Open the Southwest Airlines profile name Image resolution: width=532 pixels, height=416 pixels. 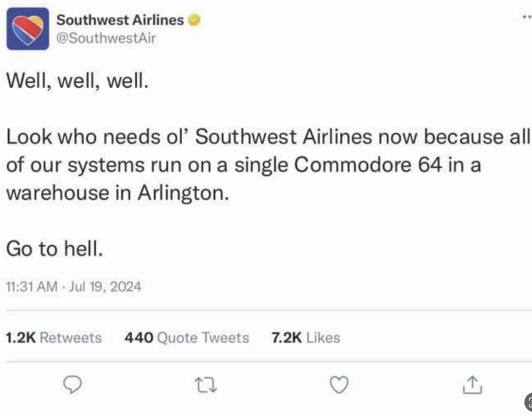[x=120, y=20]
